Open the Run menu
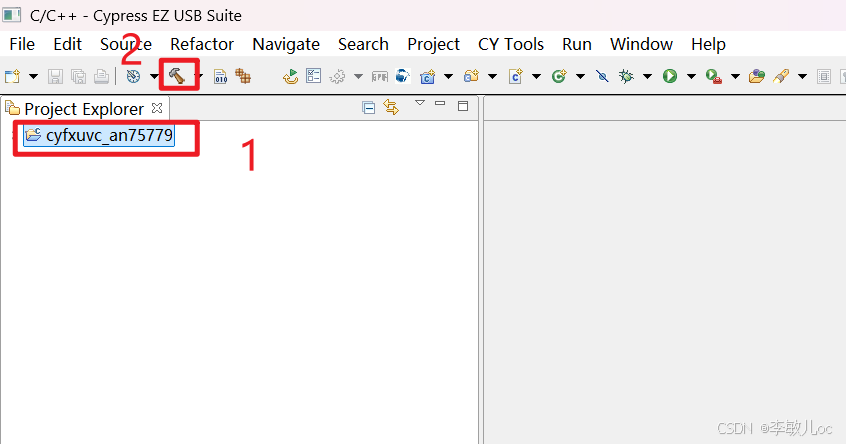846x444 pixels. 577,44
